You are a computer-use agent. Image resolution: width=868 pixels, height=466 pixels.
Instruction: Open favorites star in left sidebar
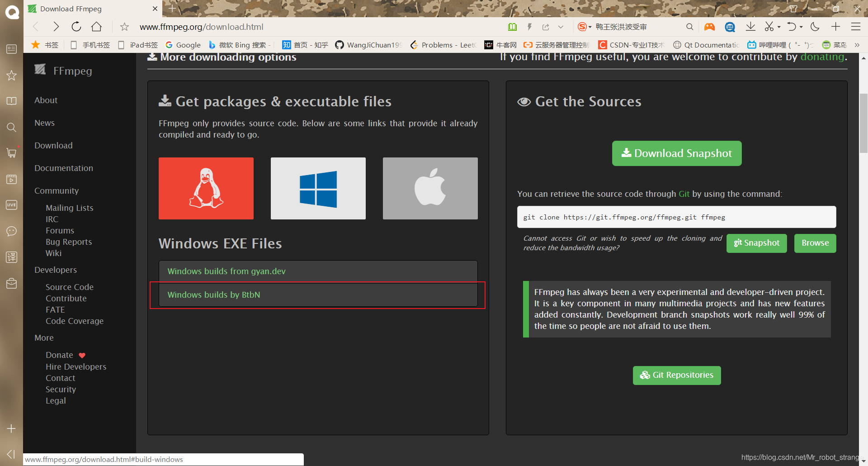11,75
